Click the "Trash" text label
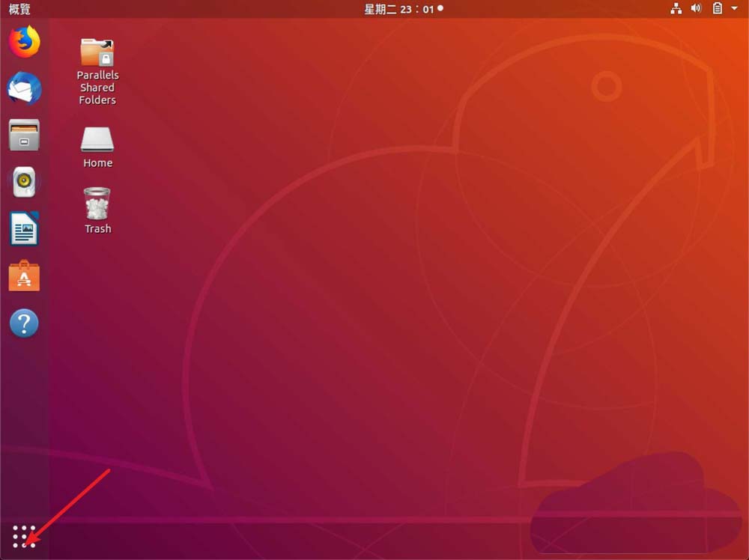The width and height of the screenshot is (749, 560). coord(97,229)
